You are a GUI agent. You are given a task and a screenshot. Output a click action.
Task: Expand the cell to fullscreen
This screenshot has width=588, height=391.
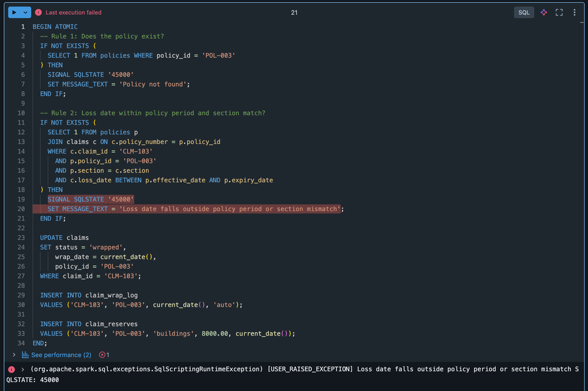559,12
